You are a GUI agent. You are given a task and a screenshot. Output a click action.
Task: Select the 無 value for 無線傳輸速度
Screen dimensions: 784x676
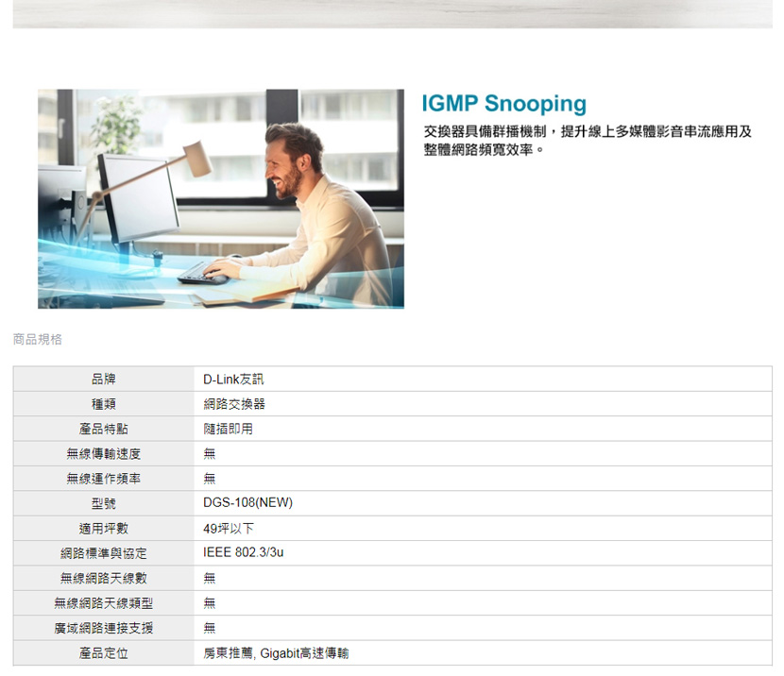210,454
